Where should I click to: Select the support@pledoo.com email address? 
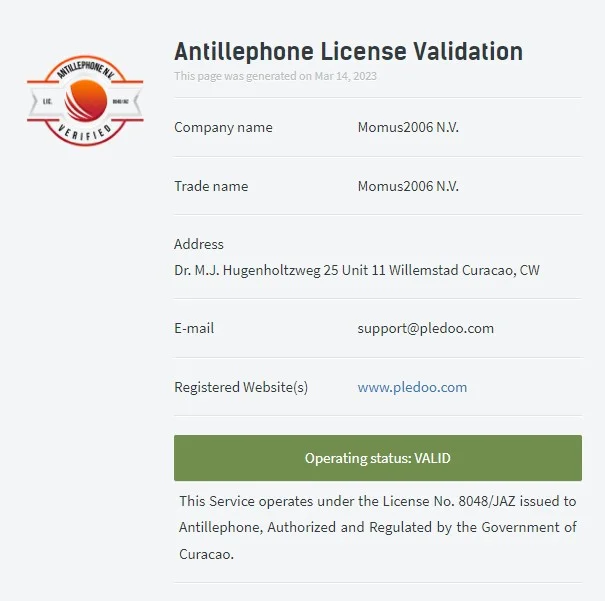click(x=426, y=328)
